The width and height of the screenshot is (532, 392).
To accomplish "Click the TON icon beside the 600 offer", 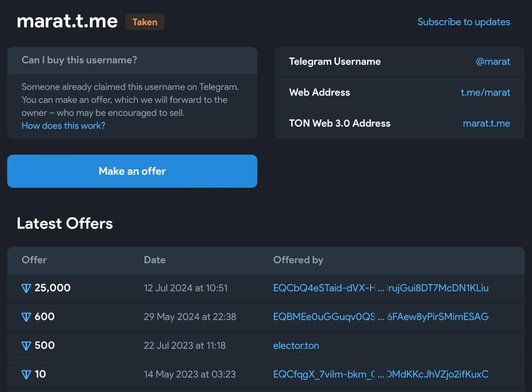I will [x=26, y=317].
